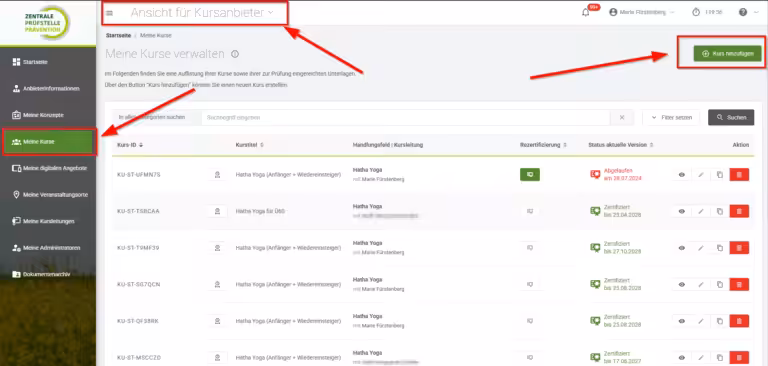Click the Zentrale Prüfstelle Prävention logo
Screen dimensions: 768x366
point(47,23)
